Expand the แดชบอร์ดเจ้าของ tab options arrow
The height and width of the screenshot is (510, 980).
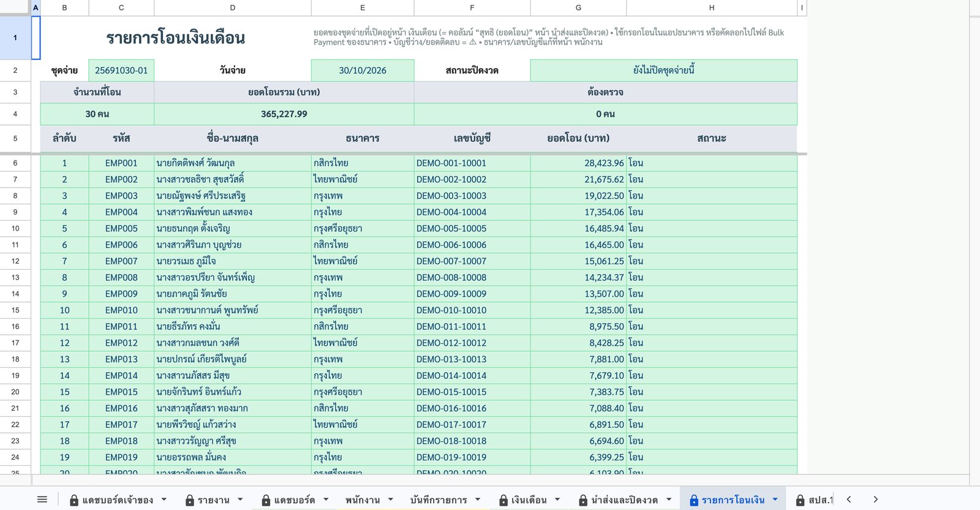tap(164, 500)
